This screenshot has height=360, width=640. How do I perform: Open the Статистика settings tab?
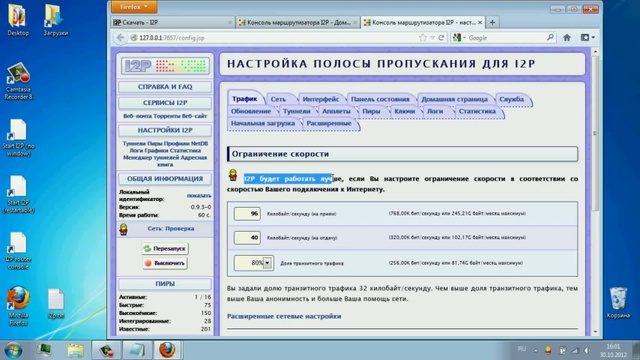(x=477, y=111)
